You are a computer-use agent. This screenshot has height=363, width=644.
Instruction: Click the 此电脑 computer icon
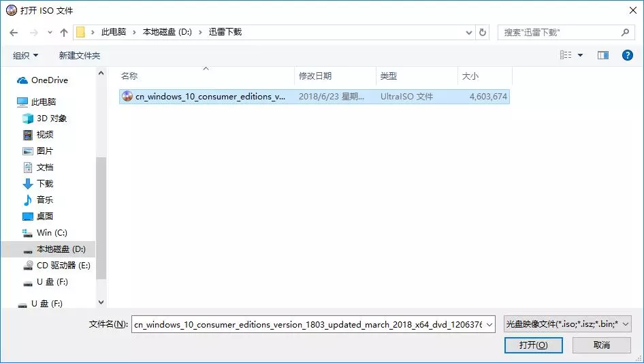tap(22, 102)
